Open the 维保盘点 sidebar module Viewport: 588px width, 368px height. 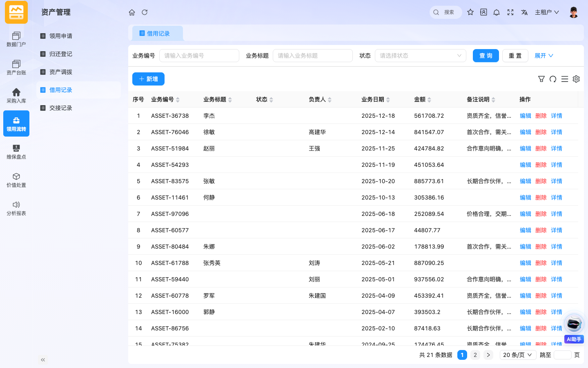tap(16, 152)
